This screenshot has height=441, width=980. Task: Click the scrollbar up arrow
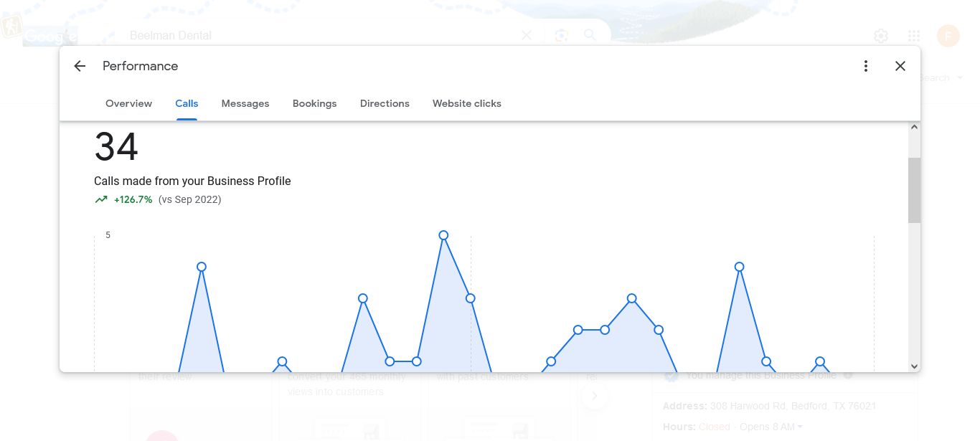[914, 127]
